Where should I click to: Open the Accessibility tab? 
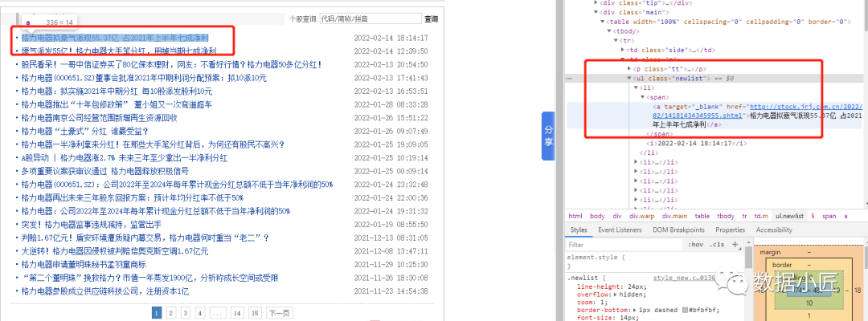pyautogui.click(x=774, y=230)
